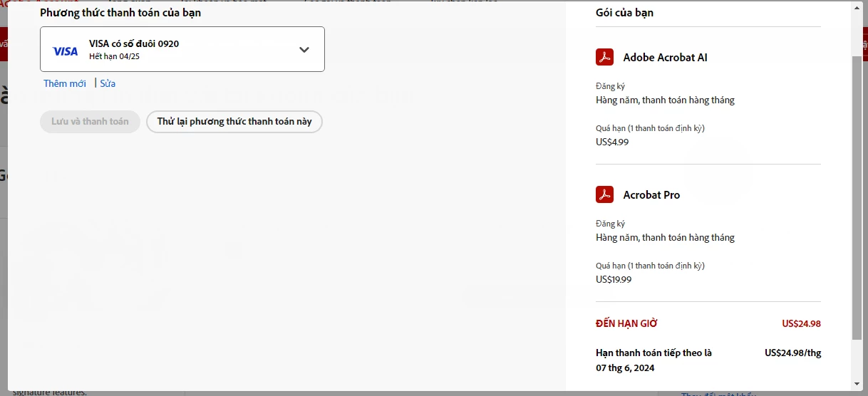
Task: Click the Hết hạn 04/25 expiry text
Action: 114,56
